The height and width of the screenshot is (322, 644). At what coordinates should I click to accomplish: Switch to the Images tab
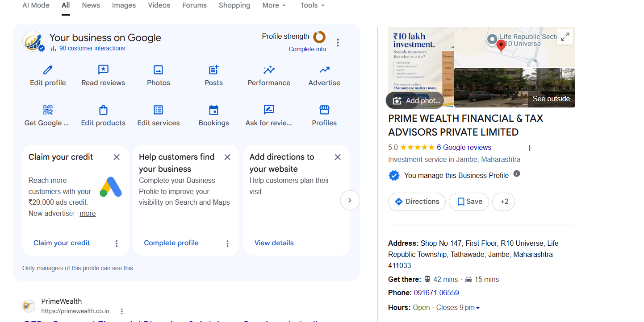124,5
